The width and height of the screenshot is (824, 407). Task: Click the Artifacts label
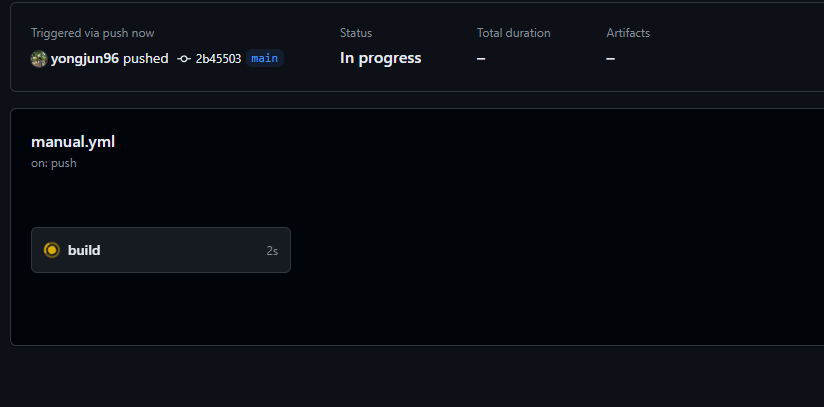pos(628,33)
